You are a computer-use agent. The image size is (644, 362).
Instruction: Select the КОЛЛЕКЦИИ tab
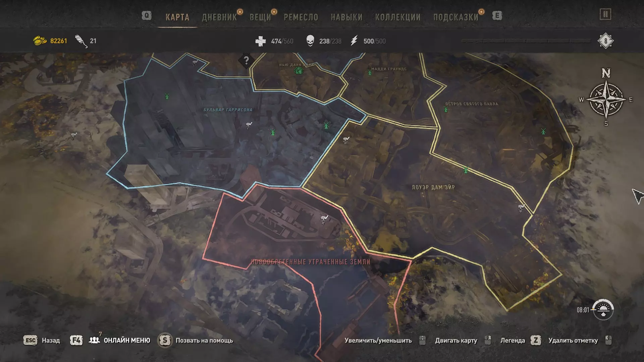tap(398, 17)
